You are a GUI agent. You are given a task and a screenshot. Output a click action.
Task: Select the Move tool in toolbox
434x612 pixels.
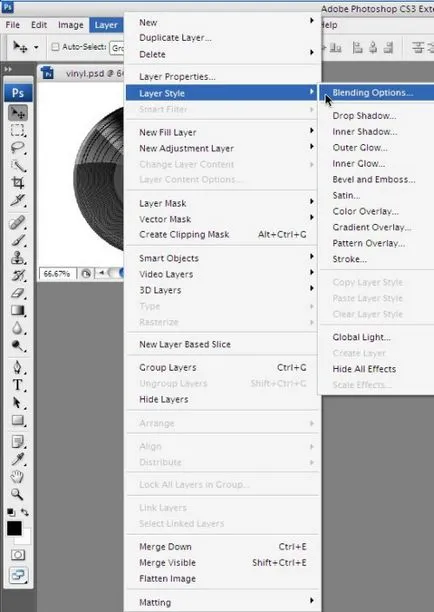pos(18,113)
